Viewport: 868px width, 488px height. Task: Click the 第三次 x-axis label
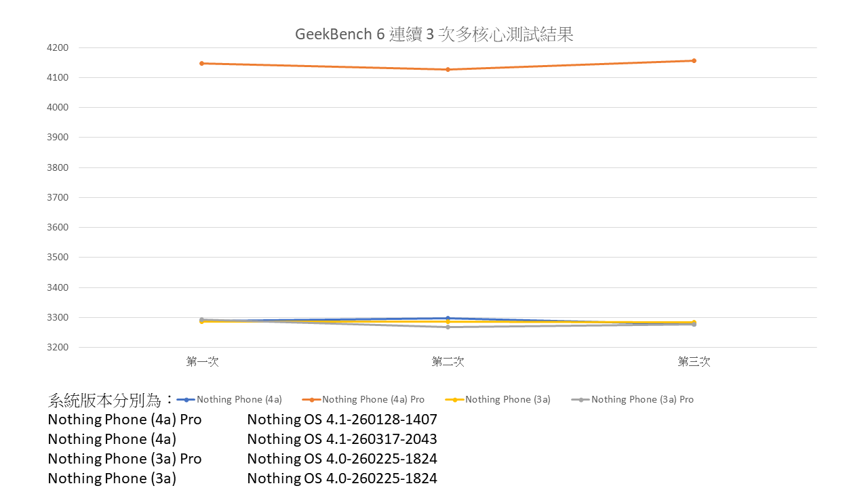(694, 362)
